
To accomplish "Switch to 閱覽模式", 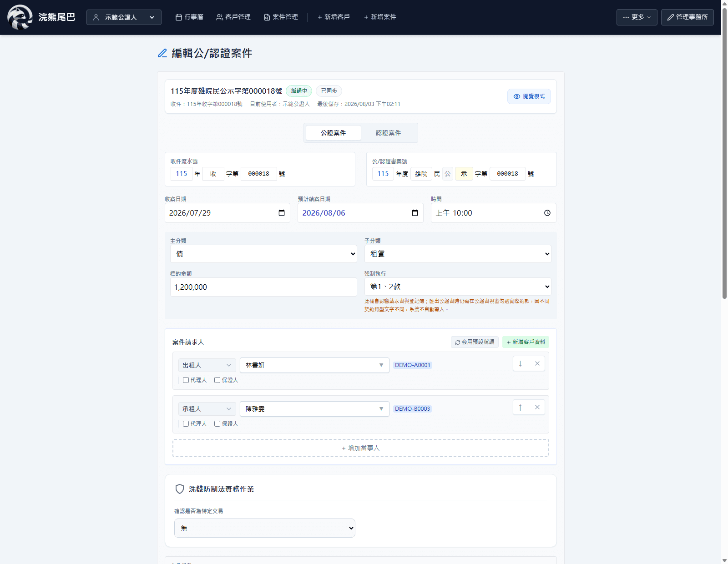I will pos(529,96).
